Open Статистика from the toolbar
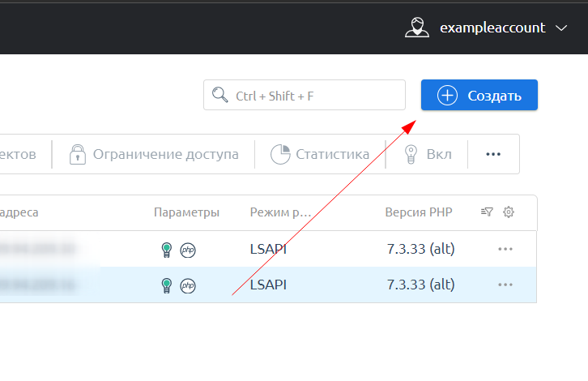This screenshot has width=588, height=381. (x=320, y=154)
